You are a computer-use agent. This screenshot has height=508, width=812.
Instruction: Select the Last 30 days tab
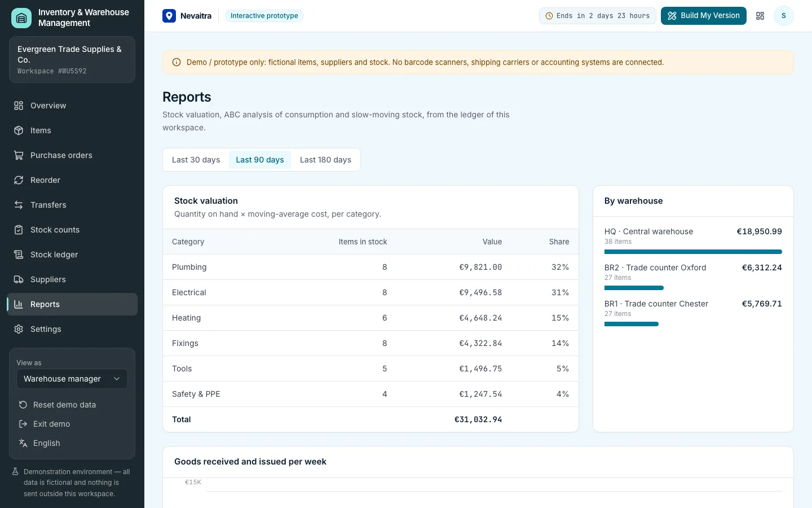(196, 160)
